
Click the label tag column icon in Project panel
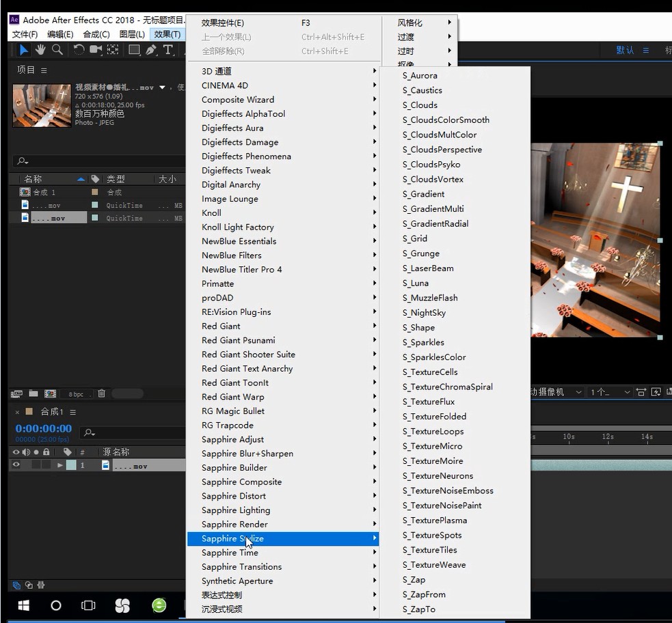95,178
